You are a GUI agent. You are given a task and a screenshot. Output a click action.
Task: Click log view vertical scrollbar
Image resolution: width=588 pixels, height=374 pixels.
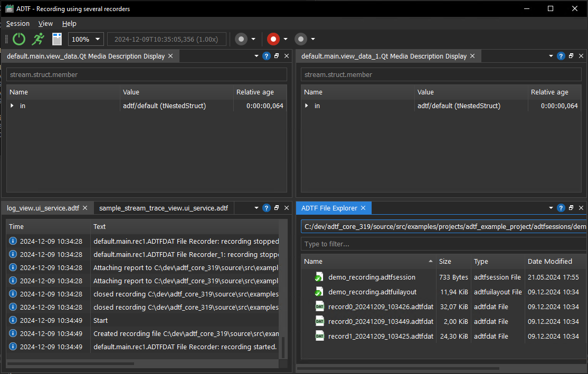tap(283, 348)
